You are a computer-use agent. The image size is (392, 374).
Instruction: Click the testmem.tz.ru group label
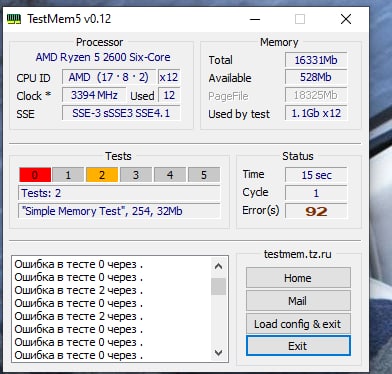[298, 254]
